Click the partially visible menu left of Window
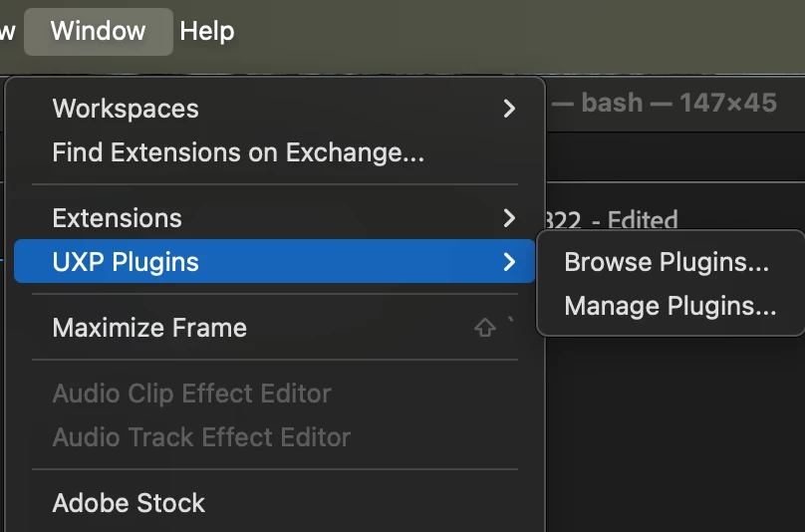This screenshot has height=532, width=805. (x=8, y=31)
